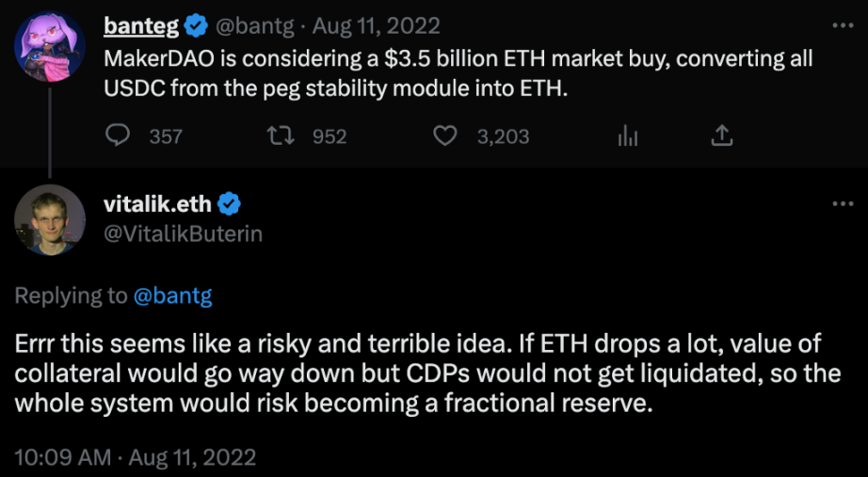Click the share icon on banteg's tweet

click(720, 136)
